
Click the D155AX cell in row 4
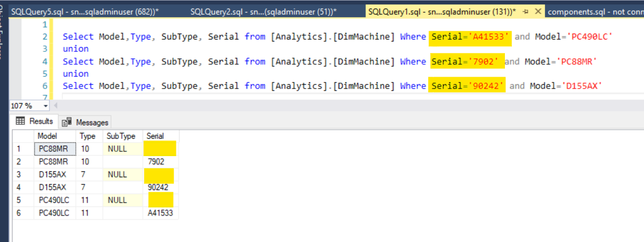click(55, 187)
